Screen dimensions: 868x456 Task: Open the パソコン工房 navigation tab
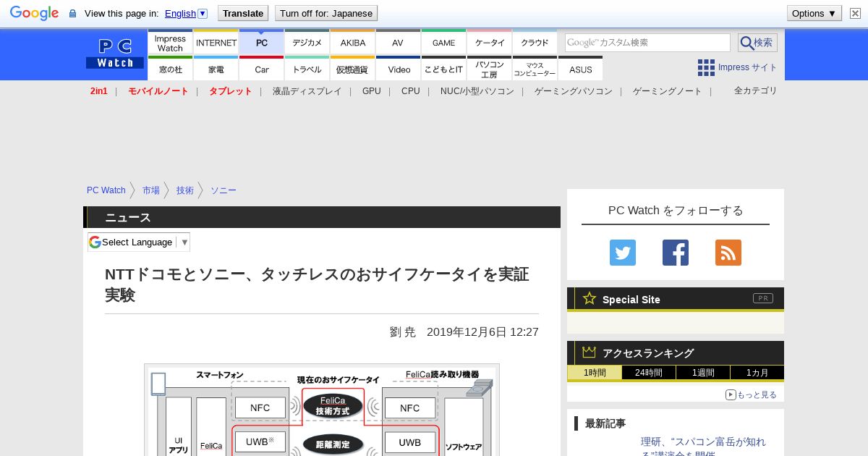point(490,69)
